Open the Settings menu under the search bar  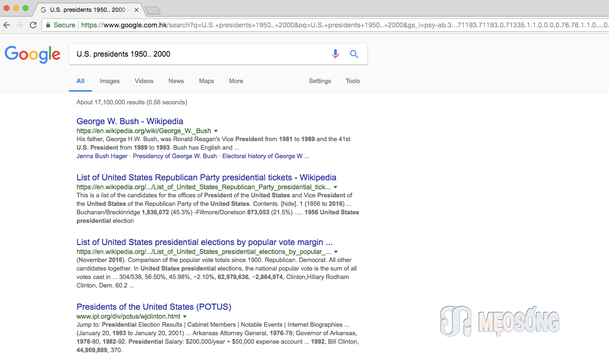[x=320, y=81]
